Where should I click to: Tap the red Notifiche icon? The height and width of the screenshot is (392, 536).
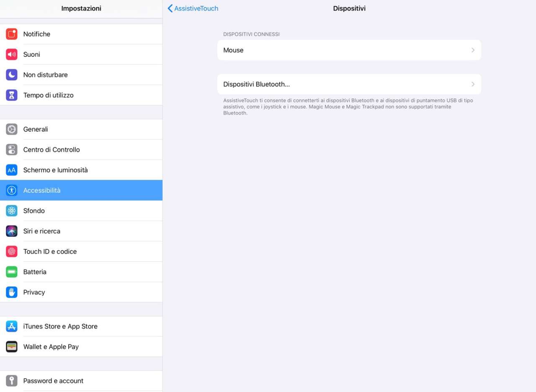12,34
